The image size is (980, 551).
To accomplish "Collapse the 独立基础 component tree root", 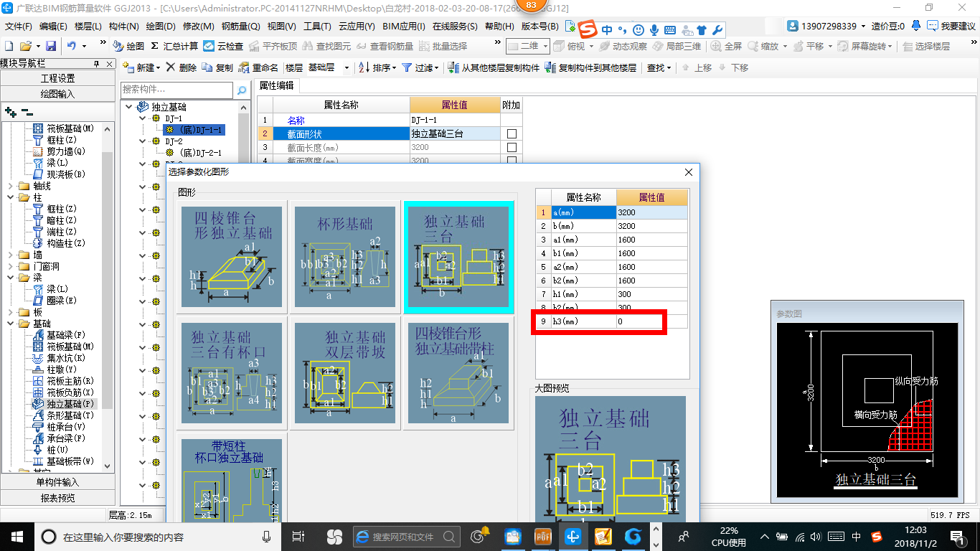I will [128, 107].
